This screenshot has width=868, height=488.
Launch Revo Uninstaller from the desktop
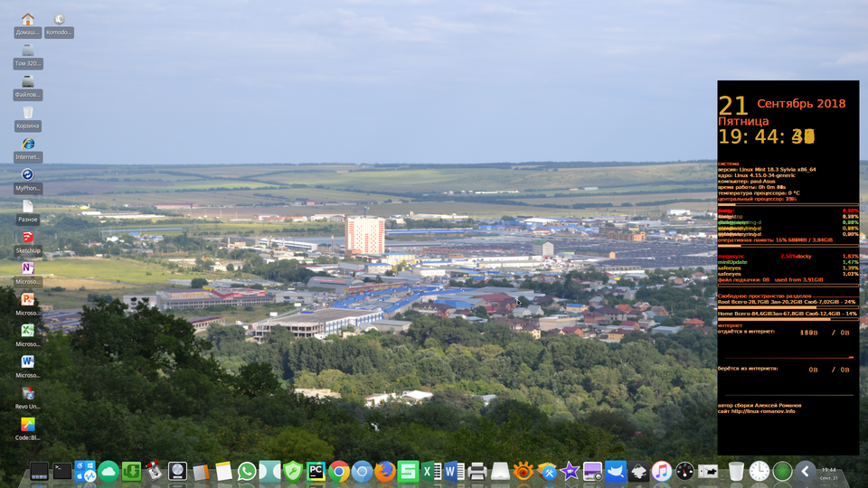[x=28, y=394]
